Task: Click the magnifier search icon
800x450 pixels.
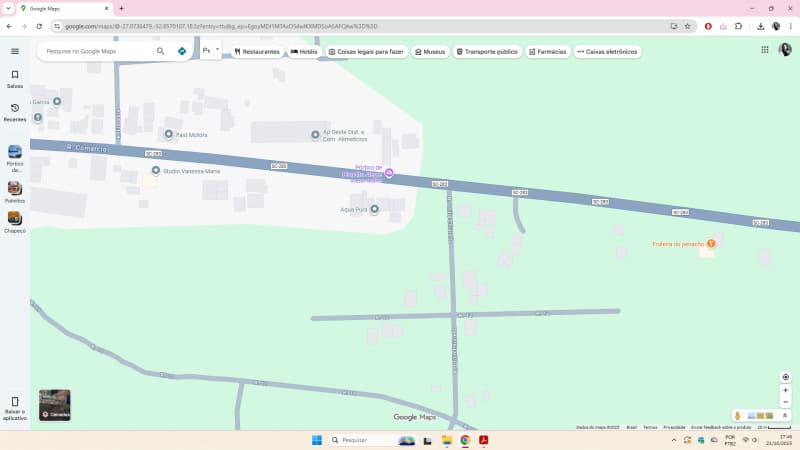Action: (x=160, y=51)
